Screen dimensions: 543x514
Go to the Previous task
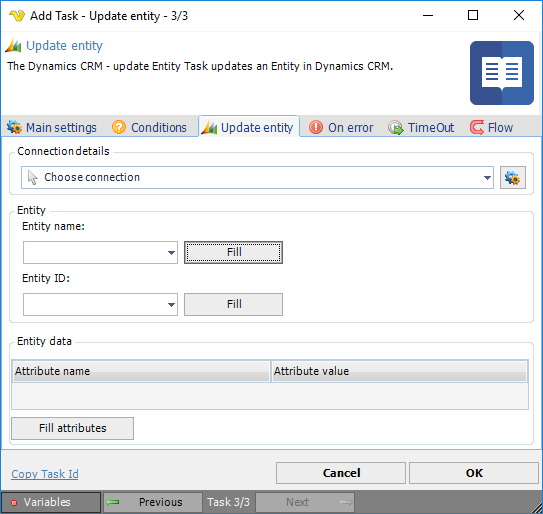153,502
